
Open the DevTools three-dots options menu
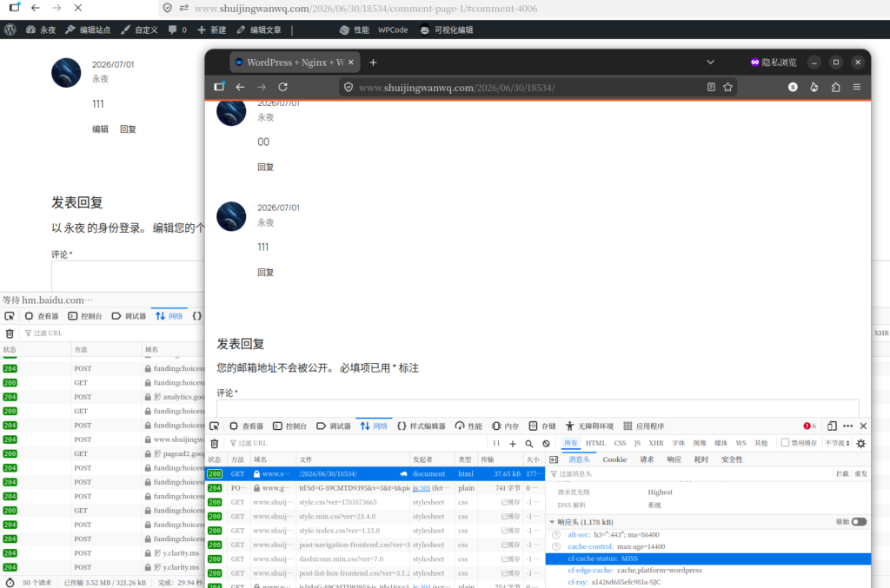click(848, 426)
